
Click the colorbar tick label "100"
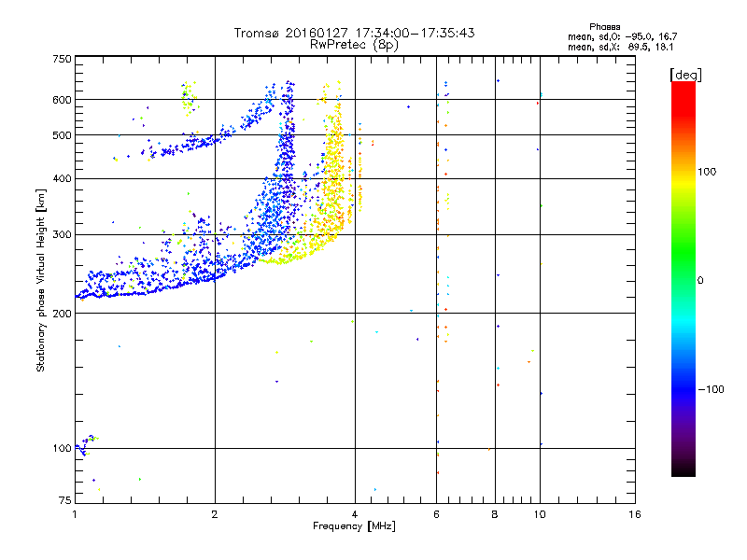707,172
